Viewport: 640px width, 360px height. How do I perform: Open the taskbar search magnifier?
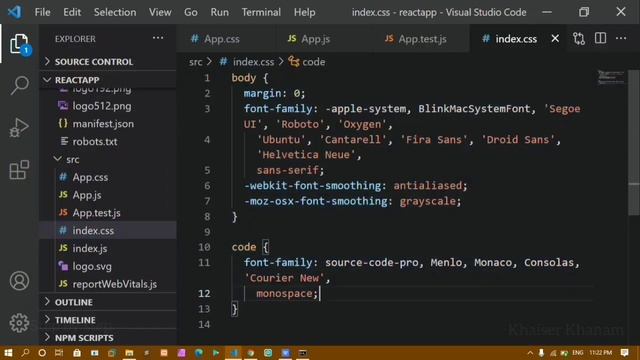(25, 353)
